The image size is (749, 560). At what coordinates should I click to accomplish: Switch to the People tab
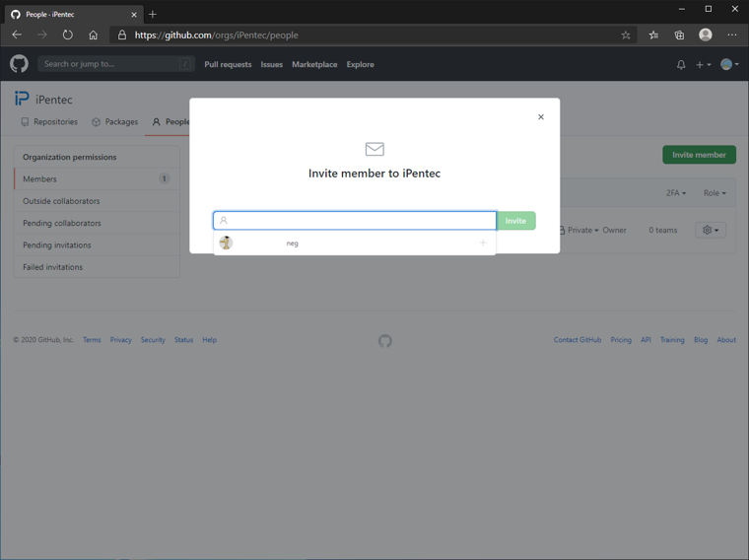click(x=171, y=122)
